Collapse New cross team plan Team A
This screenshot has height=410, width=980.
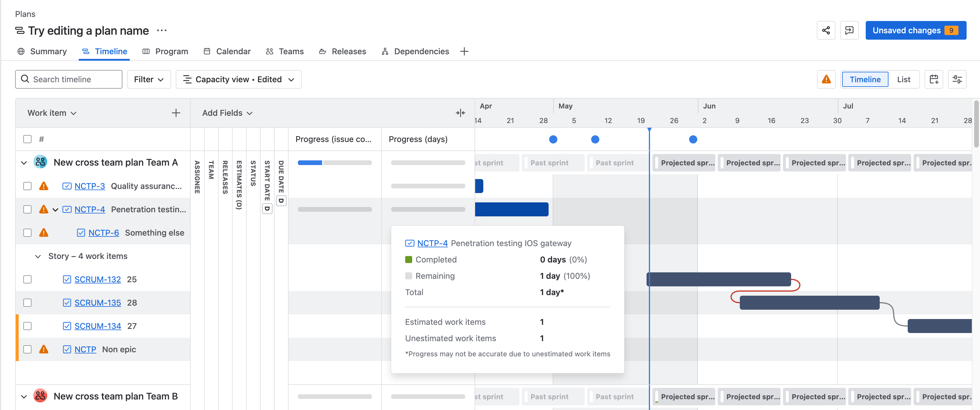(24, 163)
